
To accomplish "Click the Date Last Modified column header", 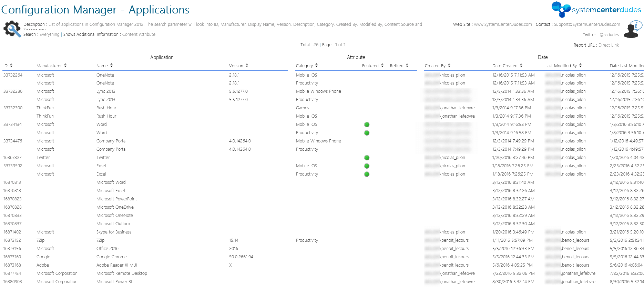I will [626, 66].
